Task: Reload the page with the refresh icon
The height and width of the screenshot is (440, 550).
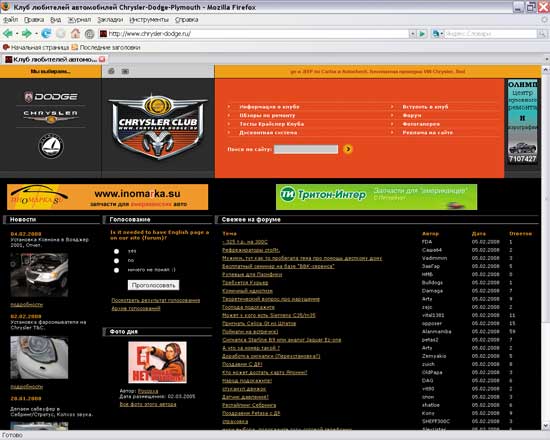Action: point(46,34)
